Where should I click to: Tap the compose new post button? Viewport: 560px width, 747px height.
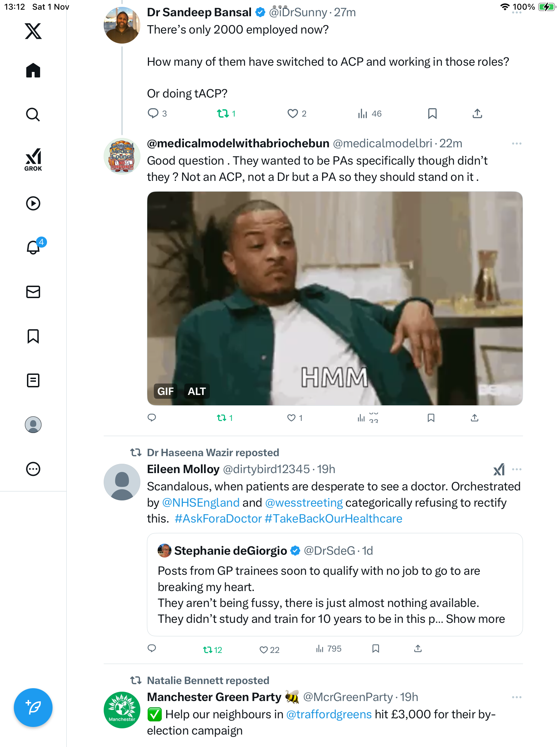point(33,708)
